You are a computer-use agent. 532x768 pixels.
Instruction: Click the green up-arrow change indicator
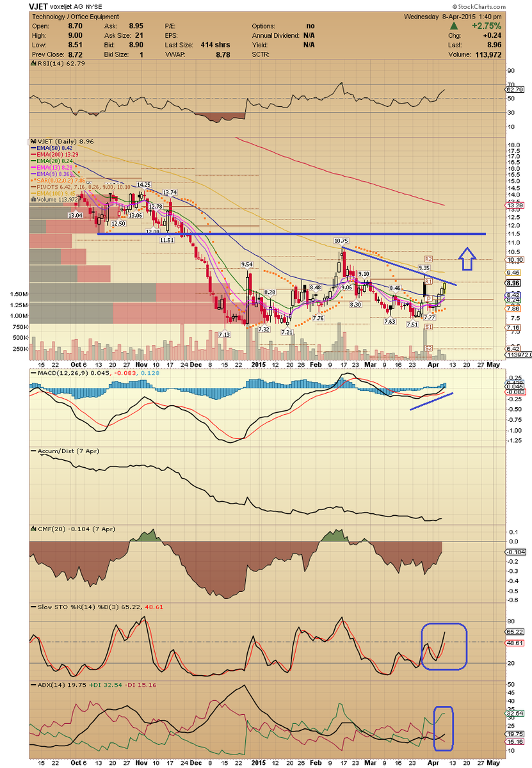tap(453, 26)
